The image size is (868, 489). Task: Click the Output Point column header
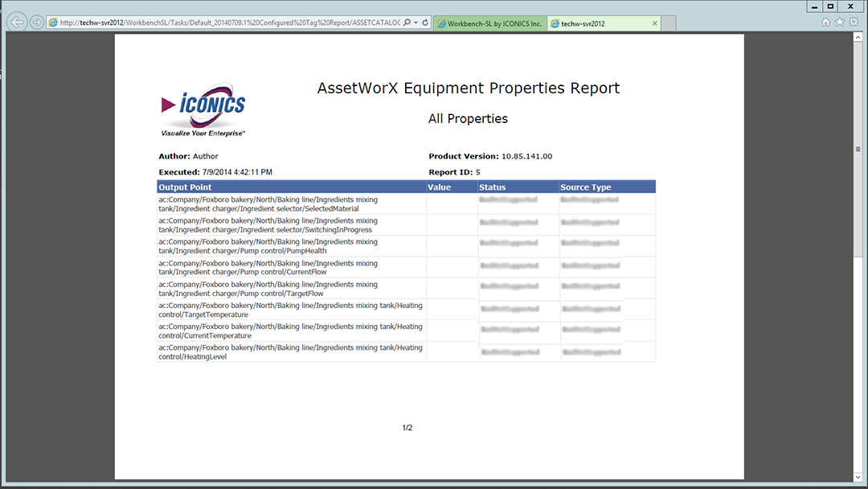(x=186, y=187)
